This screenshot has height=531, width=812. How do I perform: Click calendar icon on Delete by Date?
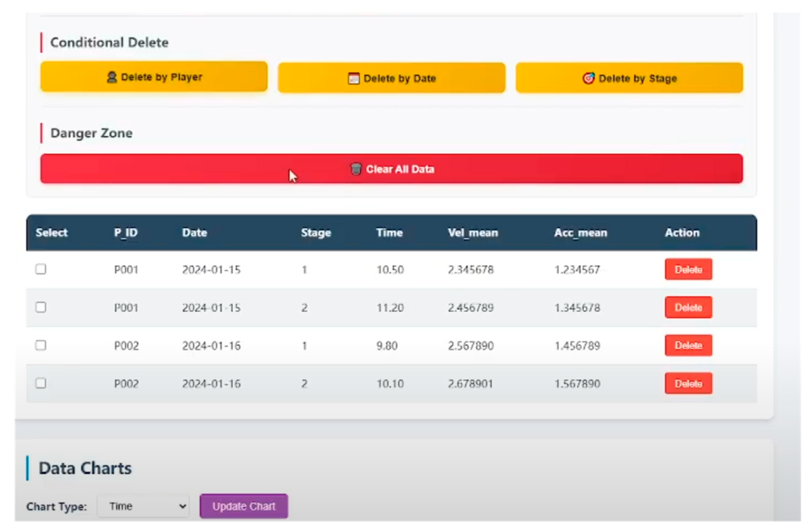(x=353, y=79)
